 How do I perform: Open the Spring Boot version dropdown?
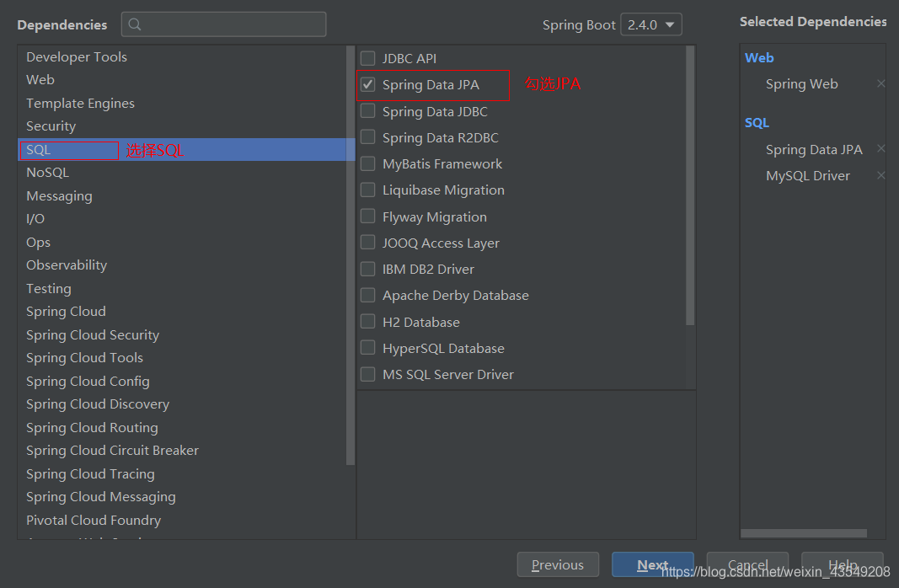(x=651, y=24)
